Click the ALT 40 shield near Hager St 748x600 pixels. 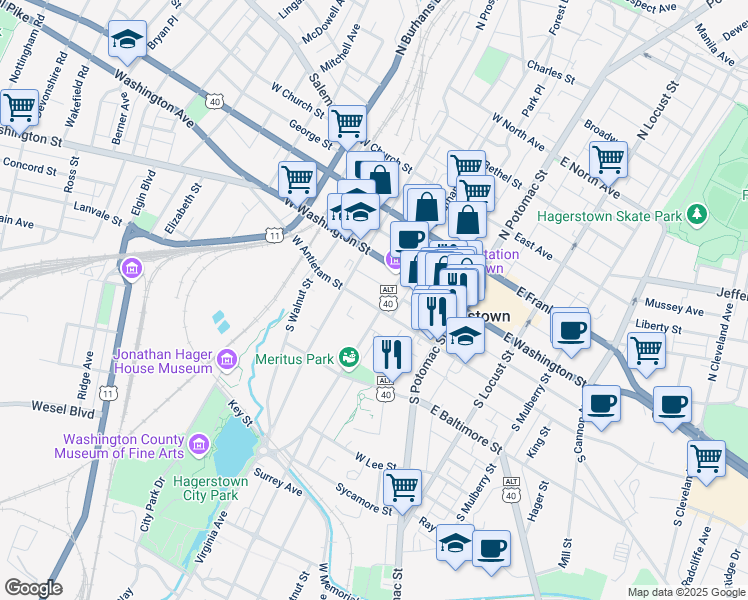[x=511, y=490]
